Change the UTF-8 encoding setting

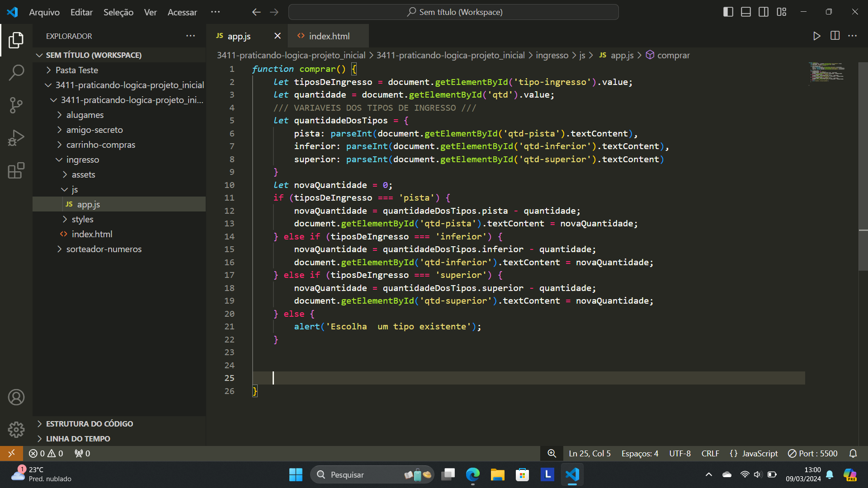(x=680, y=453)
